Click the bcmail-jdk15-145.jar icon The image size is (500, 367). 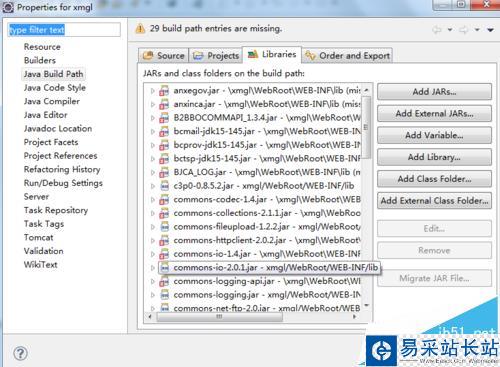tap(164, 132)
